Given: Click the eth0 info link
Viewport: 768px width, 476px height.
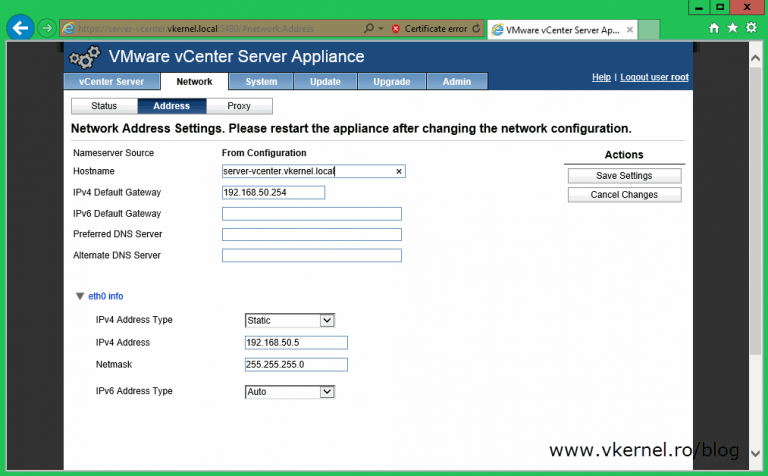Looking at the screenshot, I should pos(106,296).
